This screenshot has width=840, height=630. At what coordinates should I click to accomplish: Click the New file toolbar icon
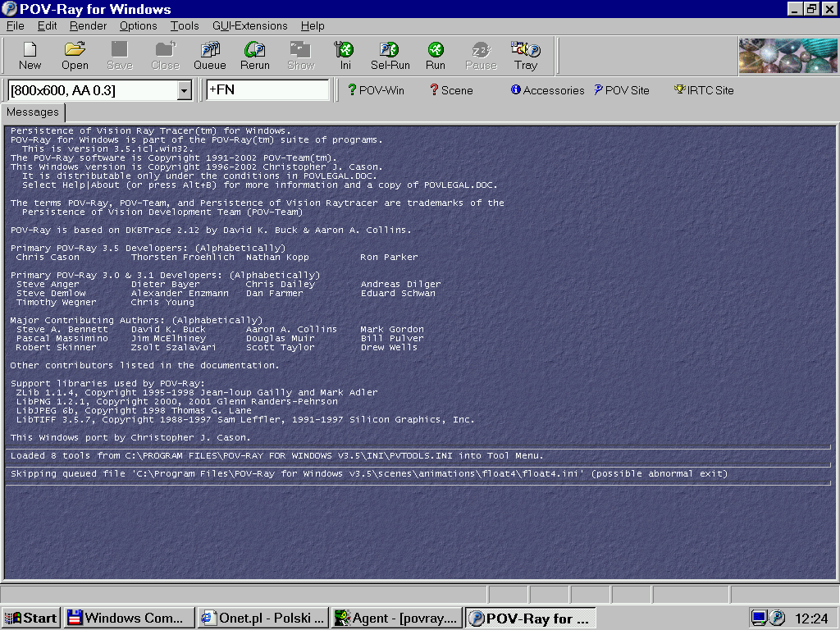click(30, 56)
